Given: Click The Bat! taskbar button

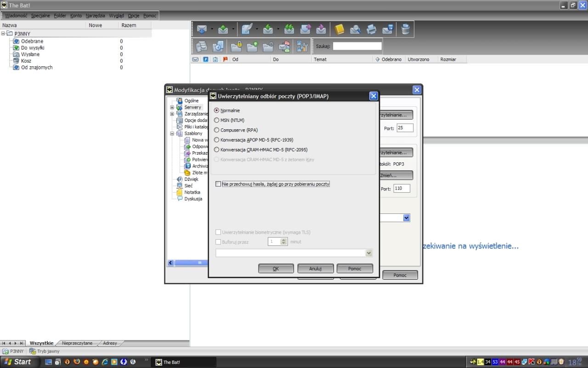Looking at the screenshot, I should (184, 362).
